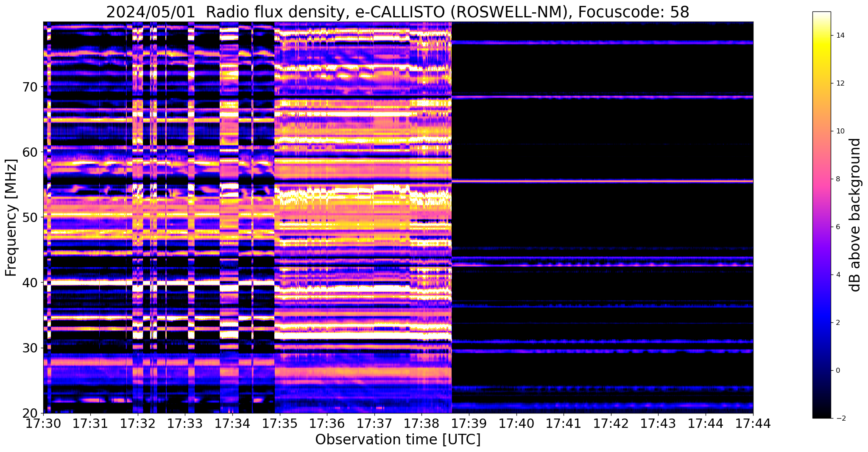Click the 17:35 time tick label
Image resolution: width=868 pixels, height=452 pixels.
coord(279,423)
